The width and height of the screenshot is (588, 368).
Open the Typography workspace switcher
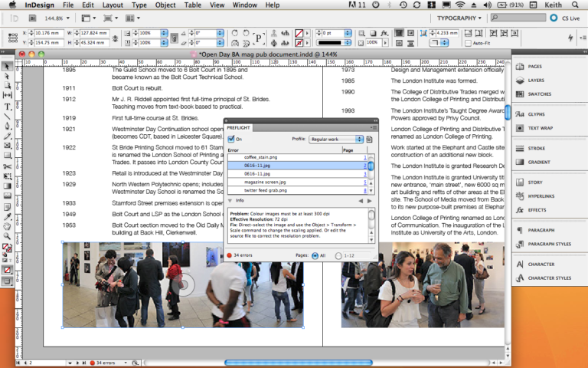[459, 17]
